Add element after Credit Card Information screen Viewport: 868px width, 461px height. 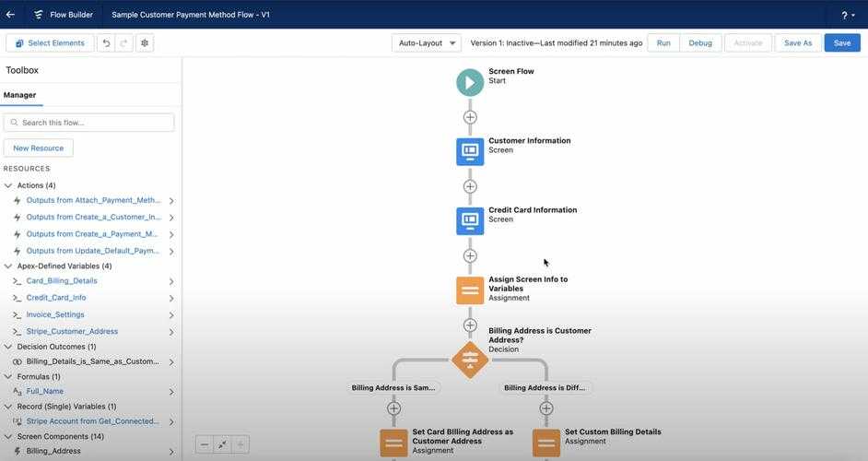coord(470,256)
